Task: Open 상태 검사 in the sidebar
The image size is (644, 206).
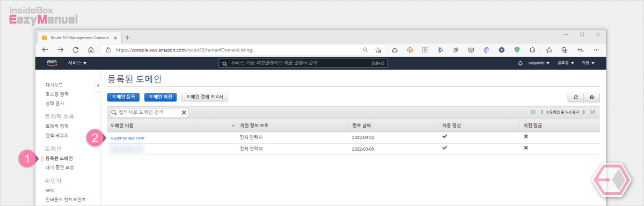Action: click(55, 103)
